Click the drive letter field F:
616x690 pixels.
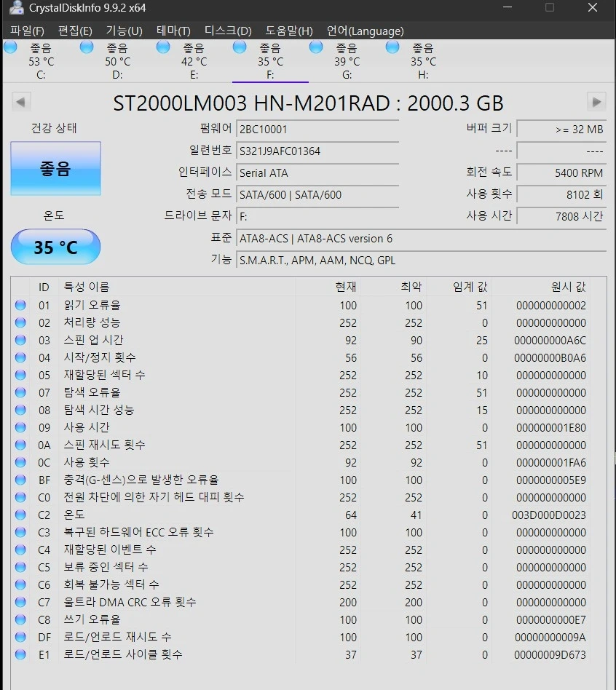click(x=317, y=216)
